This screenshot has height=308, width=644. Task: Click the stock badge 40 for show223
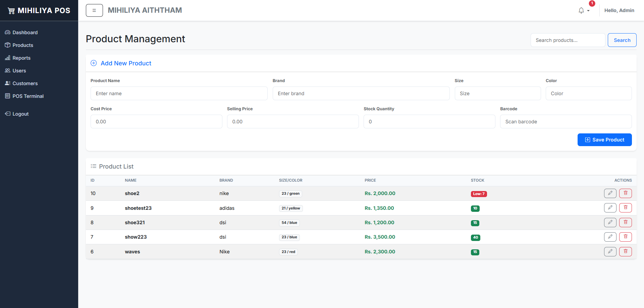476,238
